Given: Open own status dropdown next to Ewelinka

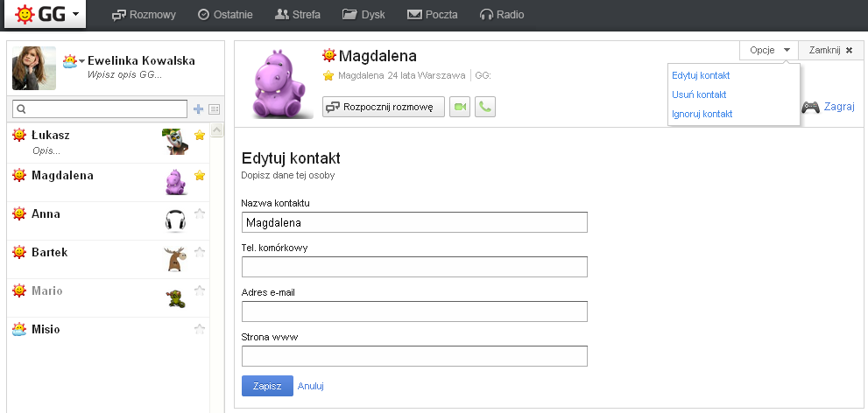Looking at the screenshot, I should click(x=74, y=61).
